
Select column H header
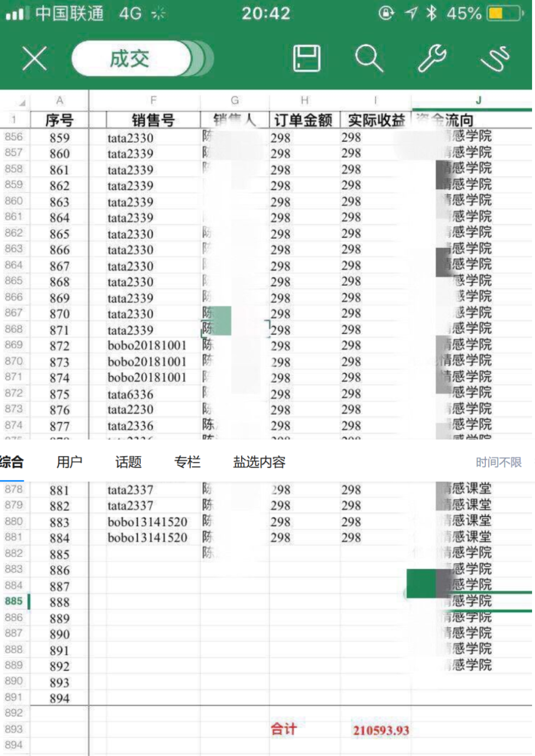click(304, 101)
